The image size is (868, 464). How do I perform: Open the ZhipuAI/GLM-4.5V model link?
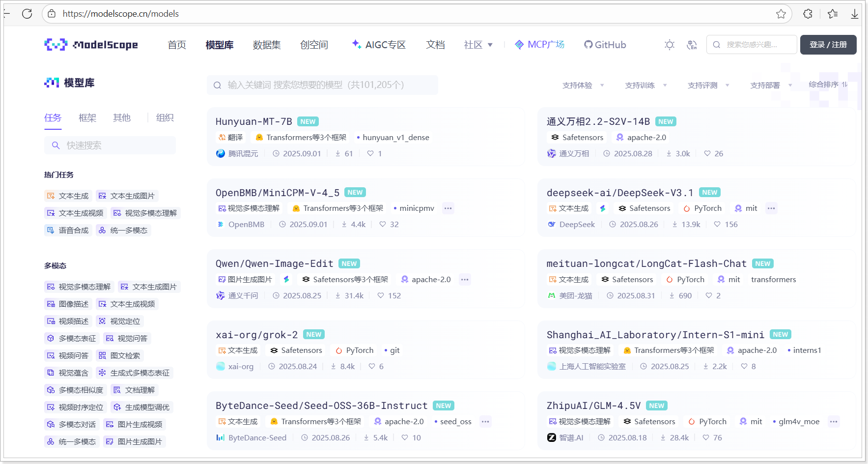[593, 406]
